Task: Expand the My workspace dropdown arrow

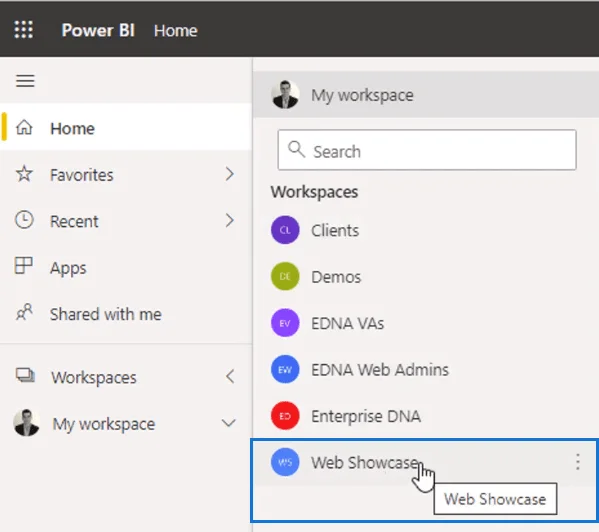Action: 228,423
